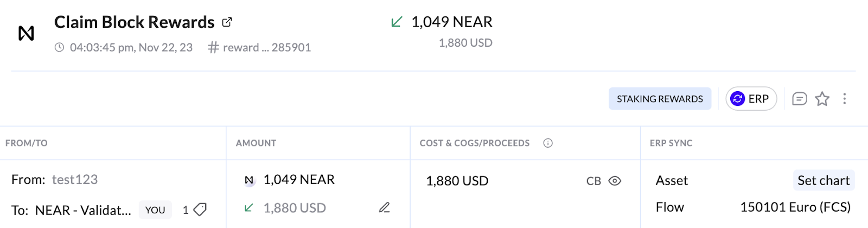The height and width of the screenshot is (228, 868).
Task: Click the YOU badge on recipient
Action: tap(155, 210)
